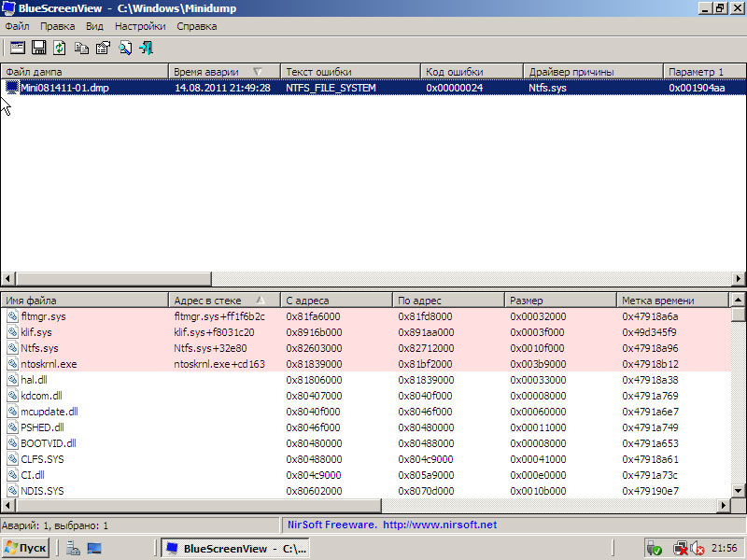Image resolution: width=747 pixels, height=560 pixels.
Task: Open the Файл menu
Action: (x=17, y=26)
